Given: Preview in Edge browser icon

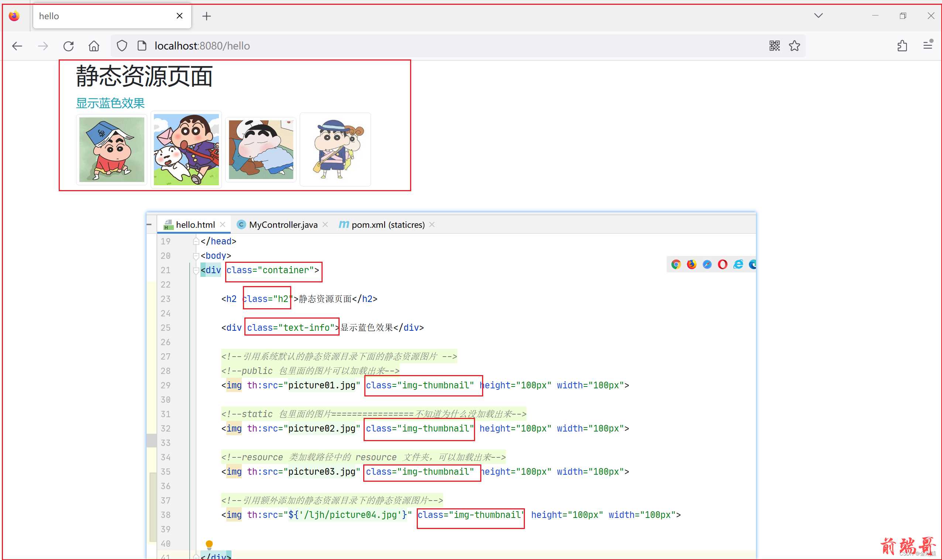Looking at the screenshot, I should click(752, 265).
